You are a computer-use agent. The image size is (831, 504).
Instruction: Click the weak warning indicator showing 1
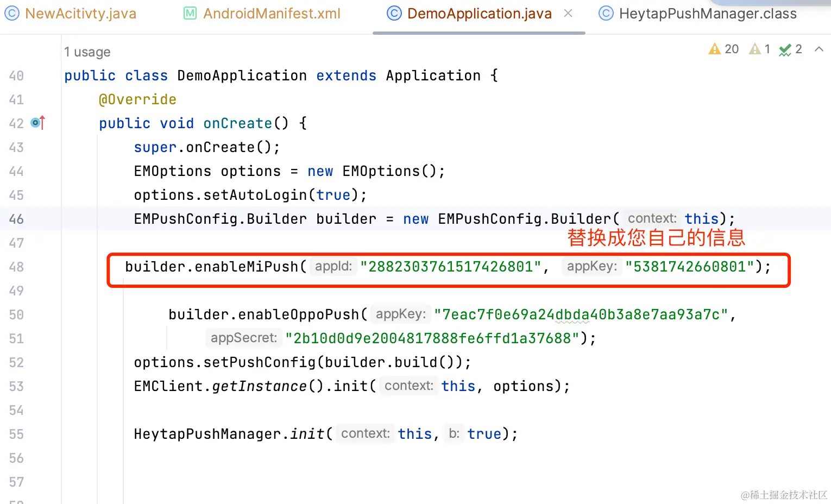pos(759,49)
